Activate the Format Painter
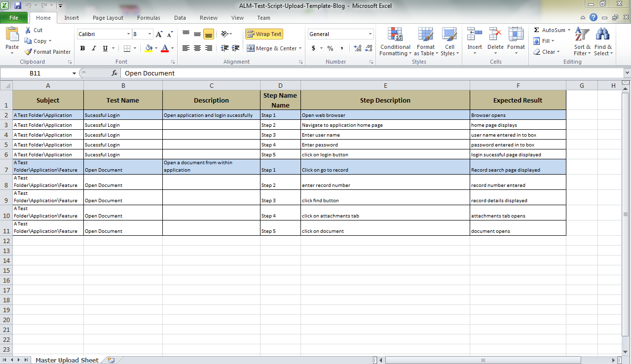 coord(47,51)
